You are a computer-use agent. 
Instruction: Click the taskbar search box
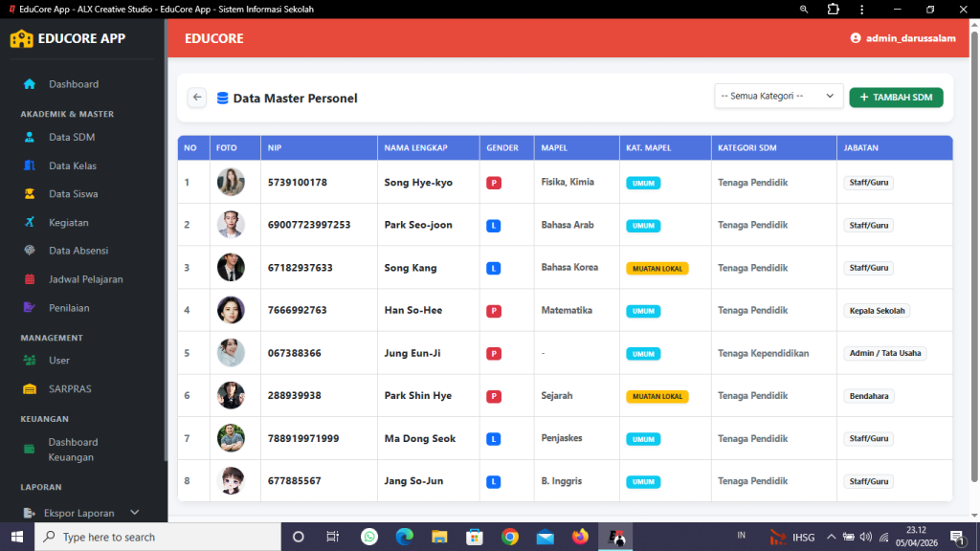158,537
